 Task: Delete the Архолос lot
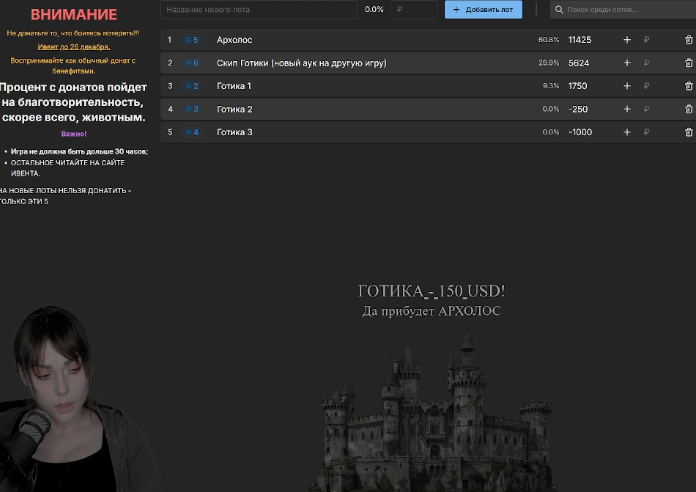click(688, 40)
